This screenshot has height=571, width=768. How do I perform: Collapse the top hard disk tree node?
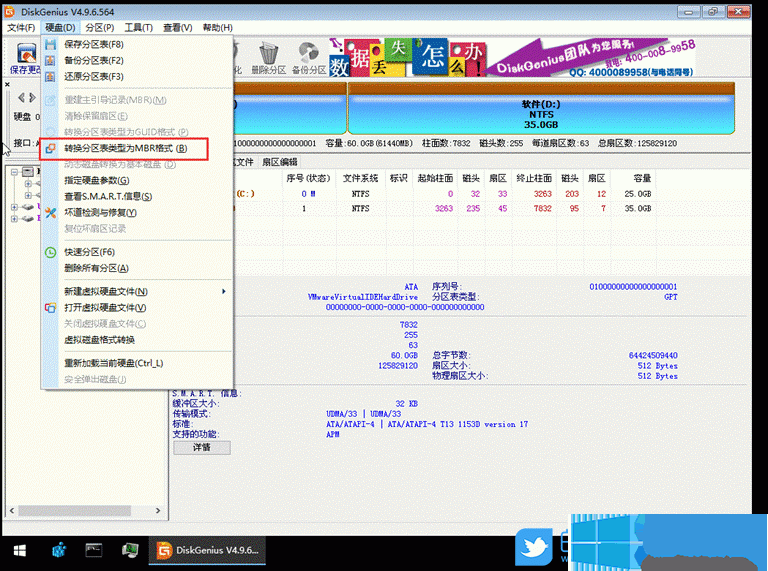(14, 172)
